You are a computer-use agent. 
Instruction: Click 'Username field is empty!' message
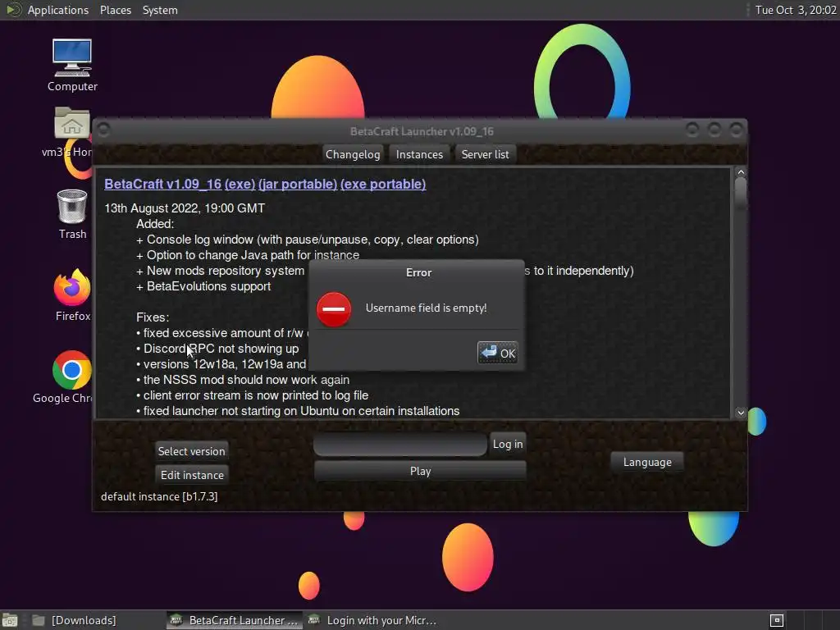click(426, 308)
